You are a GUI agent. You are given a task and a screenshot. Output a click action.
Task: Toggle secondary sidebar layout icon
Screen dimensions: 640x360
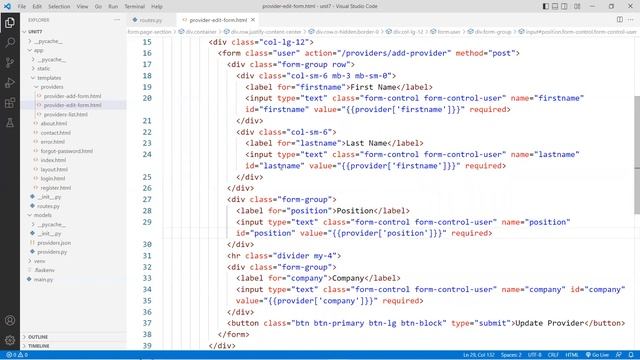click(x=564, y=6)
